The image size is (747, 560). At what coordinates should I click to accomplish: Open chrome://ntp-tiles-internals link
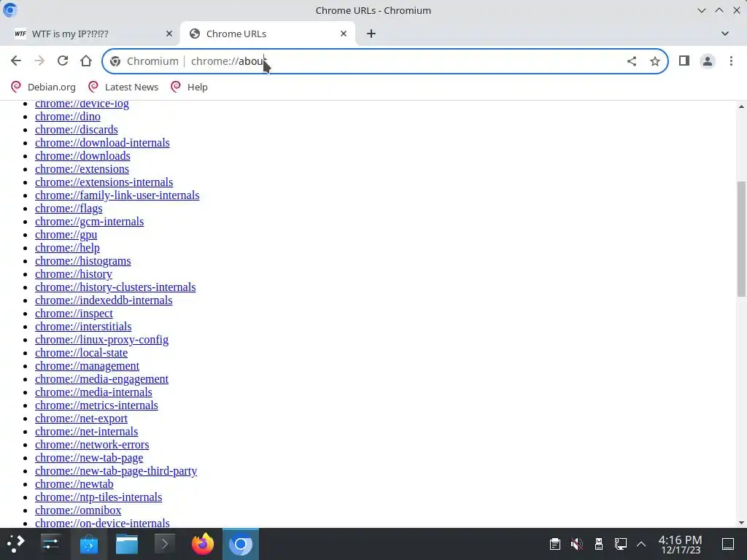tap(98, 497)
